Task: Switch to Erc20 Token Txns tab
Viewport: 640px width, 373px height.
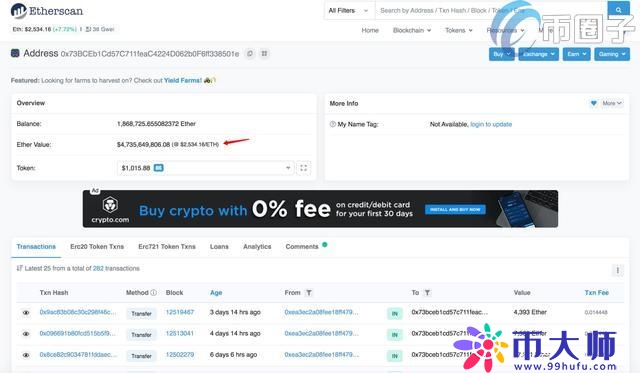Action: pos(97,246)
